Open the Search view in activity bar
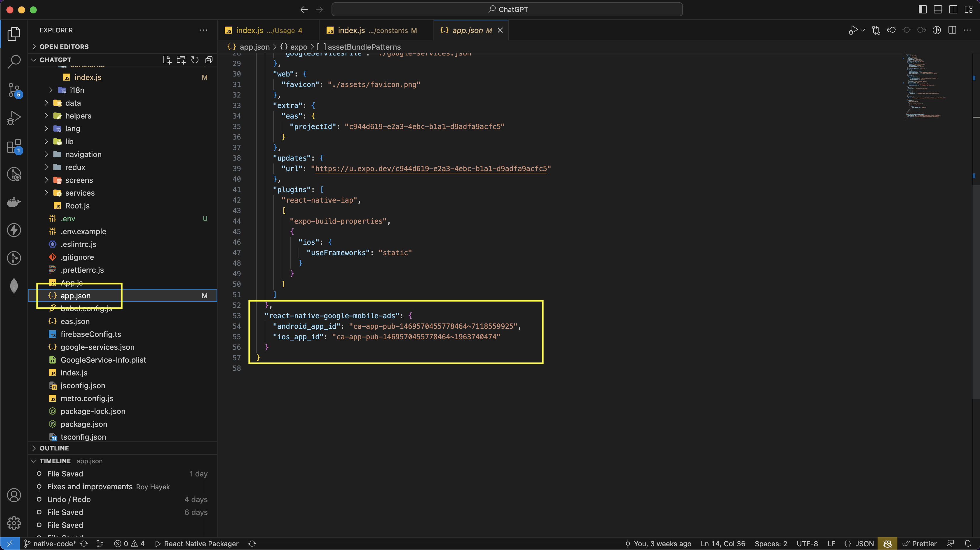 click(14, 62)
